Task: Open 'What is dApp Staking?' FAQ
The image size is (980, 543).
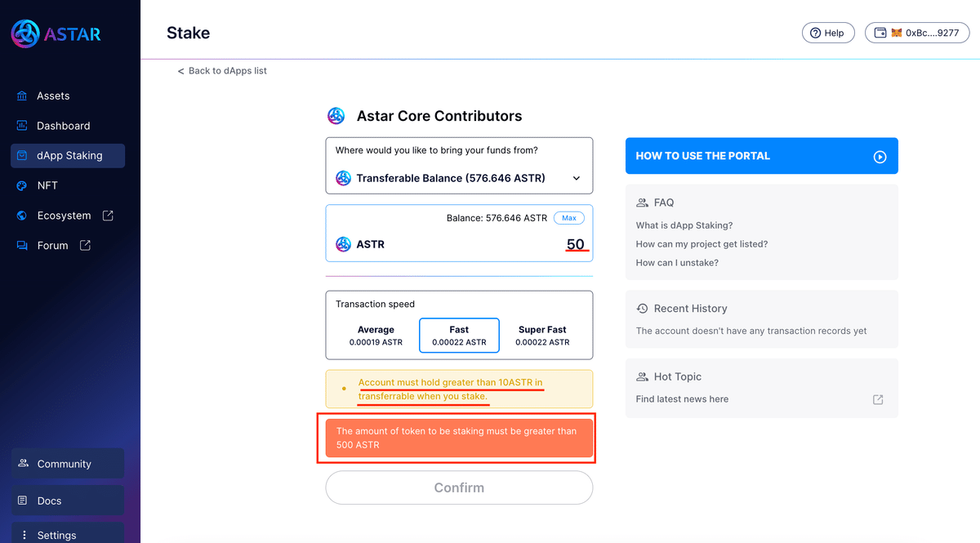Action: coord(684,225)
